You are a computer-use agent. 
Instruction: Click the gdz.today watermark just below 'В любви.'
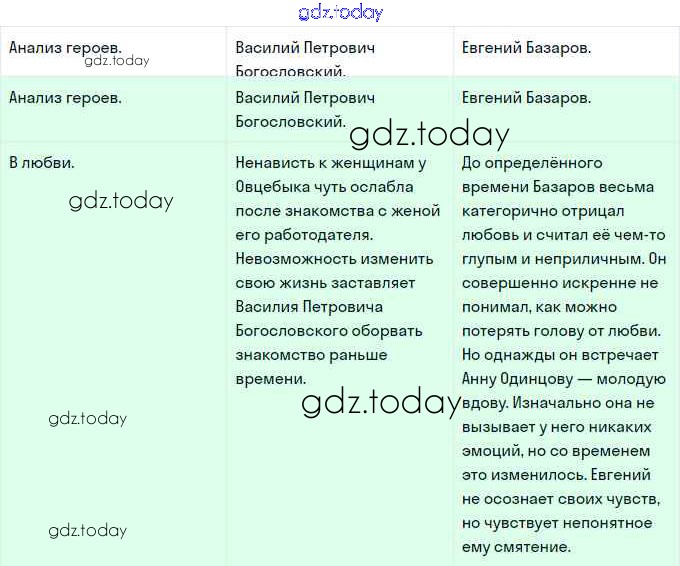click(x=121, y=201)
